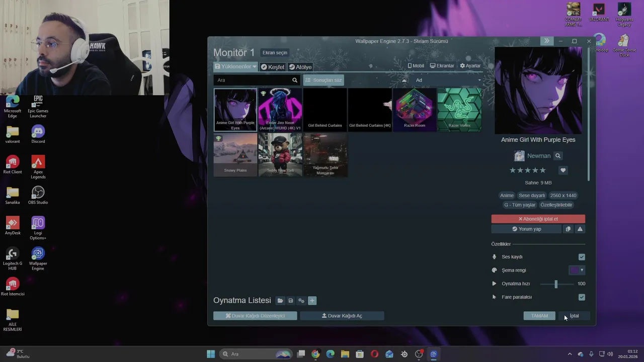This screenshot has width=644, height=362.
Task: Toggle Ses kaydı checkbox
Action: (x=582, y=257)
